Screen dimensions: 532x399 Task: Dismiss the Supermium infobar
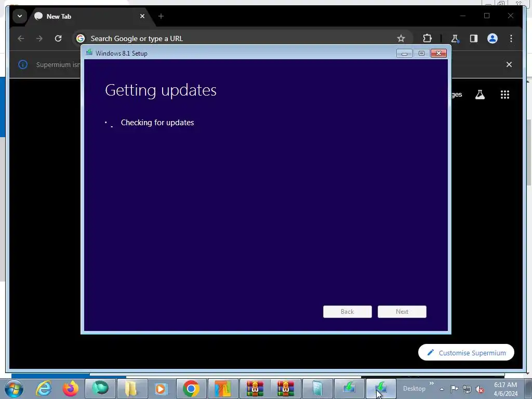pyautogui.click(x=509, y=64)
